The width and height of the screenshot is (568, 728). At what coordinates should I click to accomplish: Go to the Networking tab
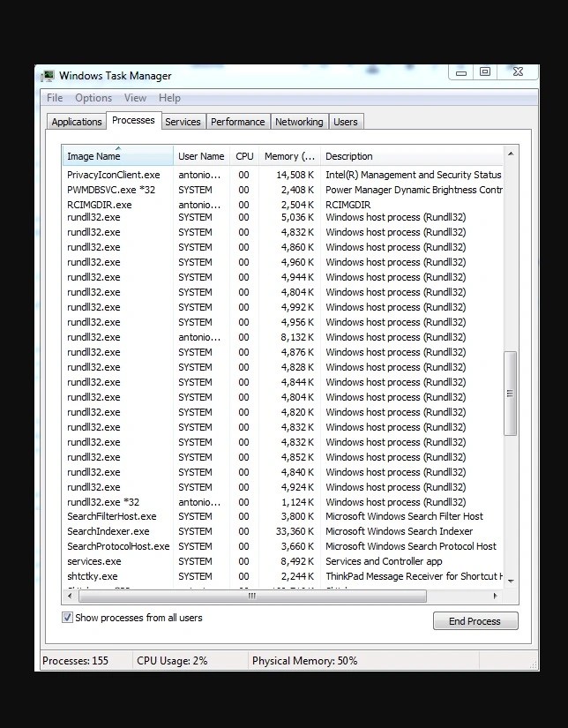pos(299,122)
